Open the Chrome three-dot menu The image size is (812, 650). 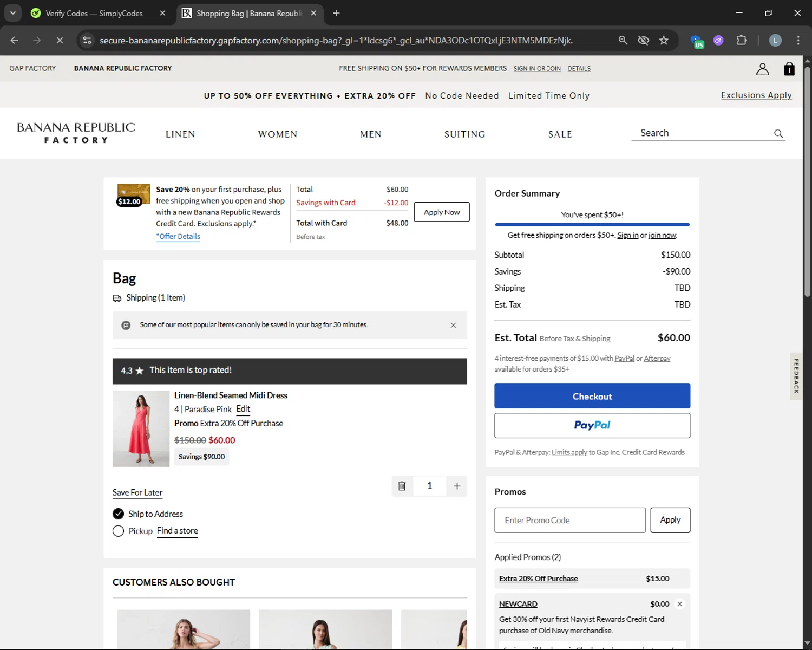pos(798,40)
